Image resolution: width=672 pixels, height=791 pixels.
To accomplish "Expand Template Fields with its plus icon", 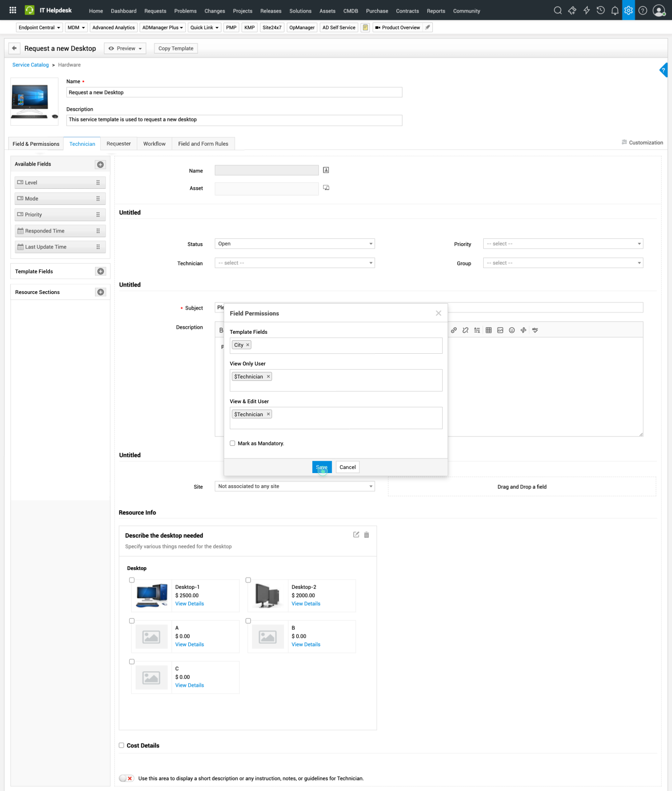I will (x=100, y=271).
